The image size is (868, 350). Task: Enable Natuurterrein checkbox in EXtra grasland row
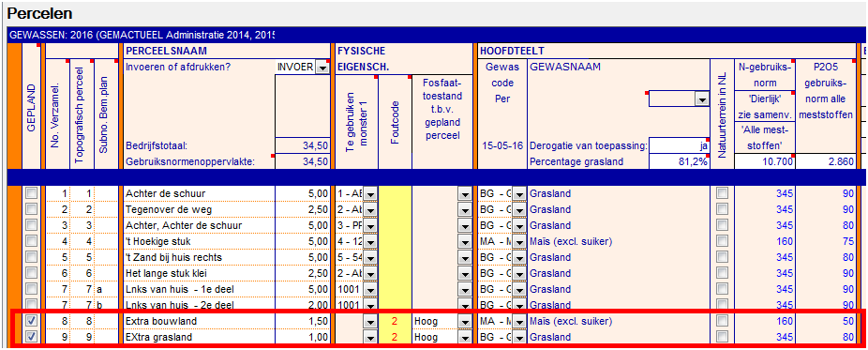722,337
